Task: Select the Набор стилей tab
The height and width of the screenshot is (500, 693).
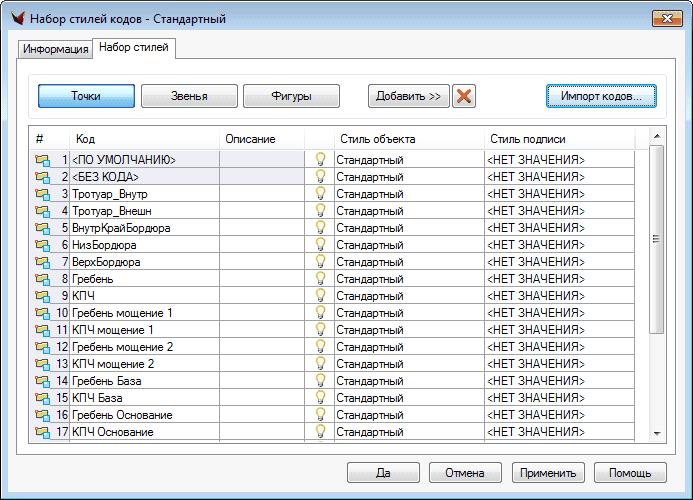Action: (135, 48)
